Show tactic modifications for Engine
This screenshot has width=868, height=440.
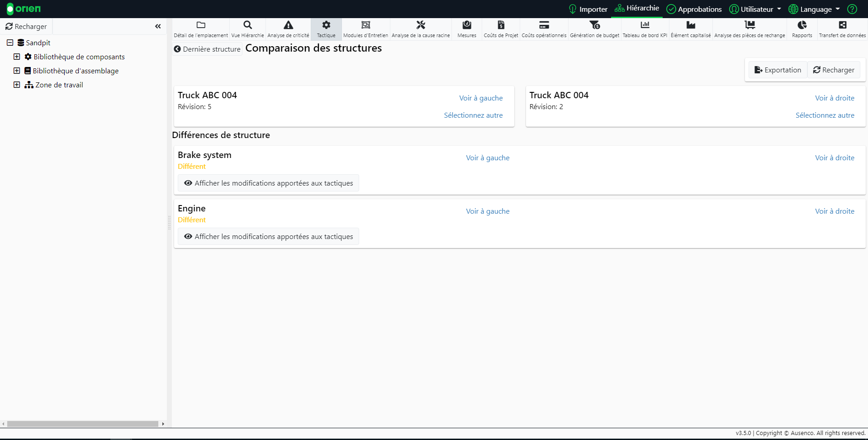(x=268, y=236)
